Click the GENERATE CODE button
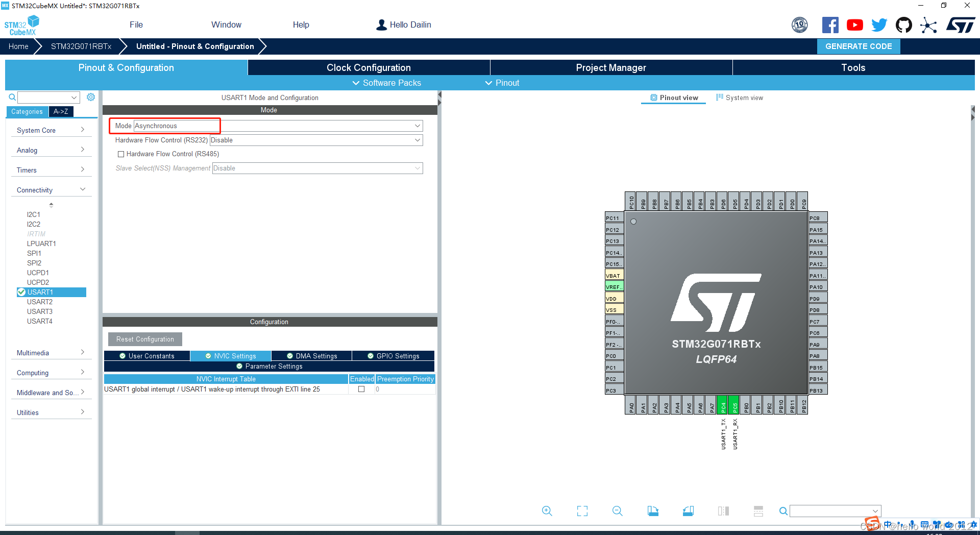This screenshot has width=980, height=535. [859, 46]
